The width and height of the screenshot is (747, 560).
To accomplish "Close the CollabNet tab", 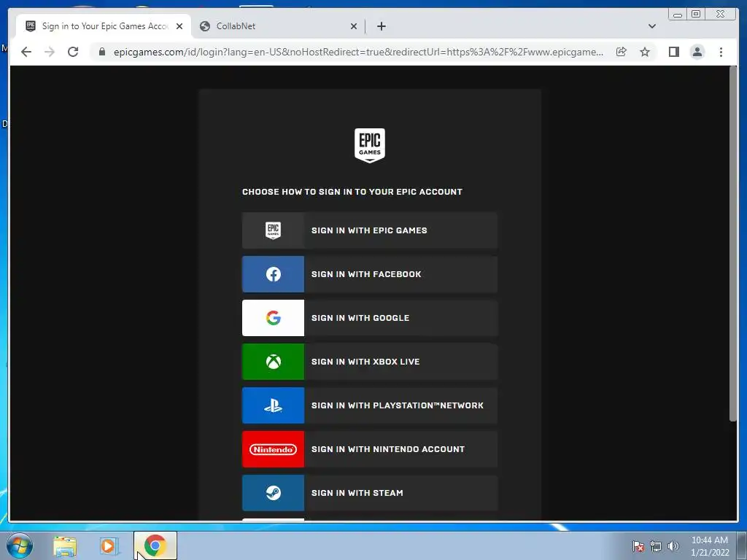I will 354,26.
